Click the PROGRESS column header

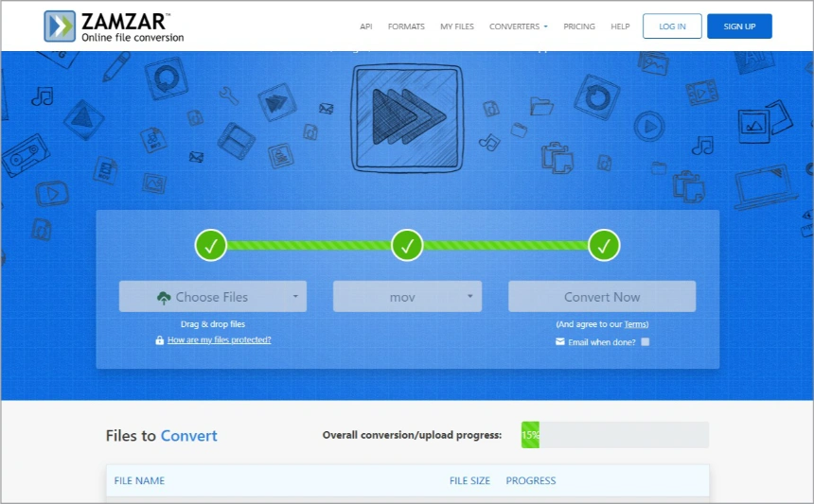click(531, 480)
